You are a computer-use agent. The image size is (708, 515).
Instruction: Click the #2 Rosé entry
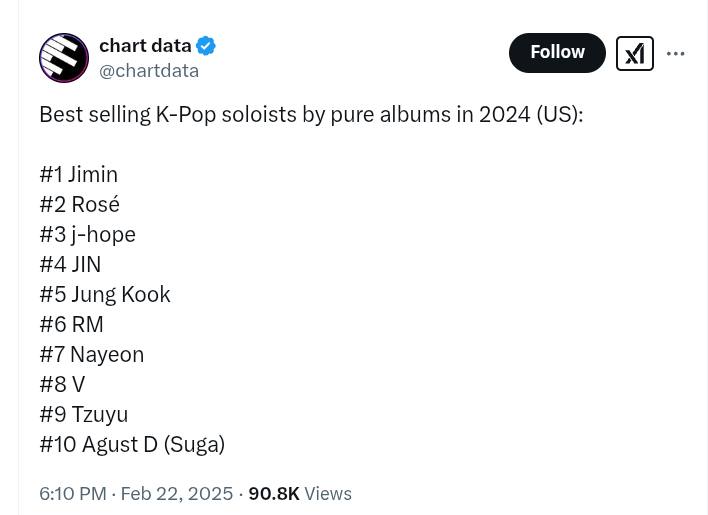[80, 204]
